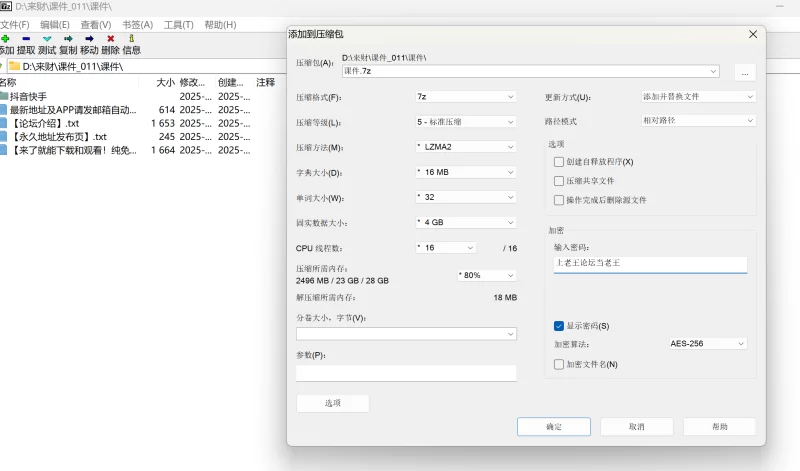Uncheck 显示密码(S) checkbox
The width and height of the screenshot is (800, 471).
559,326
